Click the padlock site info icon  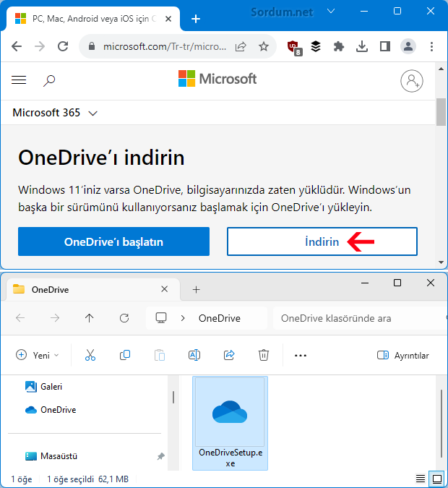point(92,46)
